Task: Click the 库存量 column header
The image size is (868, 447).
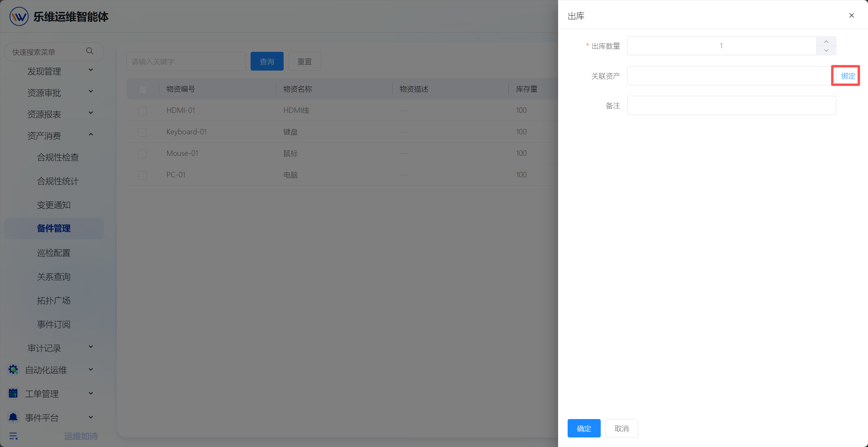Action: pos(527,89)
